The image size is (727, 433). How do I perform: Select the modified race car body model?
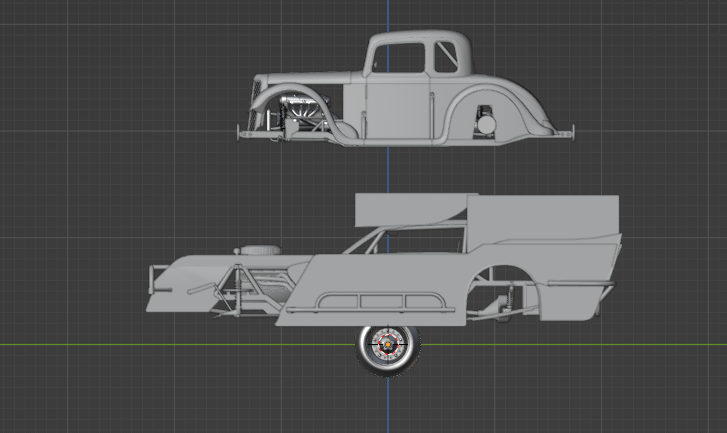[384, 260]
